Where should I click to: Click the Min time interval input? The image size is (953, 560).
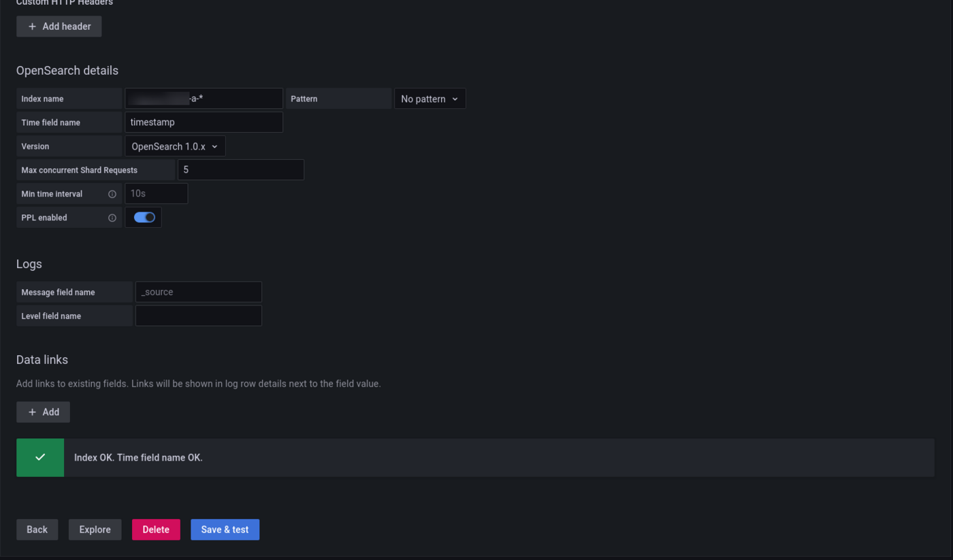[x=156, y=194]
